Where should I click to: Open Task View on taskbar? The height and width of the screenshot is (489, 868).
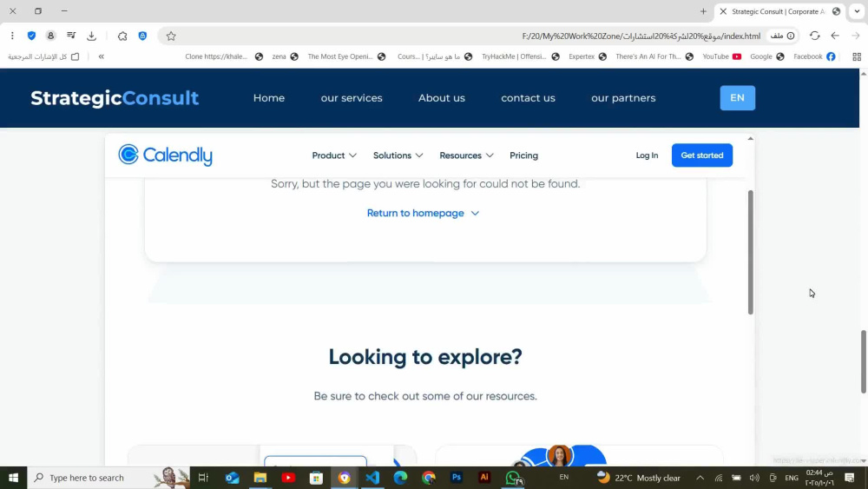pyautogui.click(x=203, y=478)
